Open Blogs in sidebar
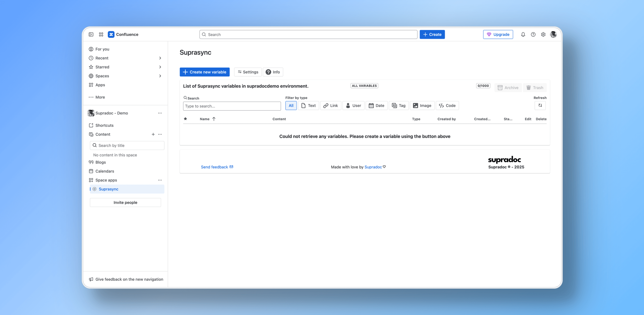The width and height of the screenshot is (644, 315). tap(100, 162)
